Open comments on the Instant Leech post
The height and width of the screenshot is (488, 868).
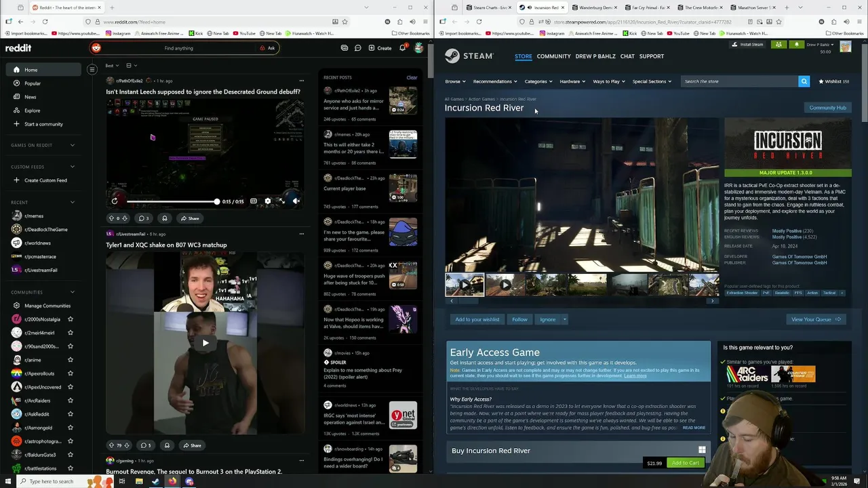pos(144,218)
